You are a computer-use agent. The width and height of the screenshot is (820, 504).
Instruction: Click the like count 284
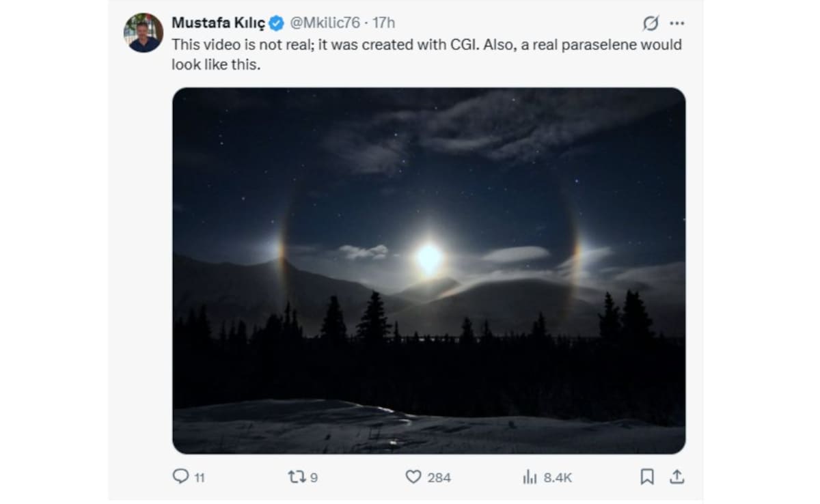point(439,478)
